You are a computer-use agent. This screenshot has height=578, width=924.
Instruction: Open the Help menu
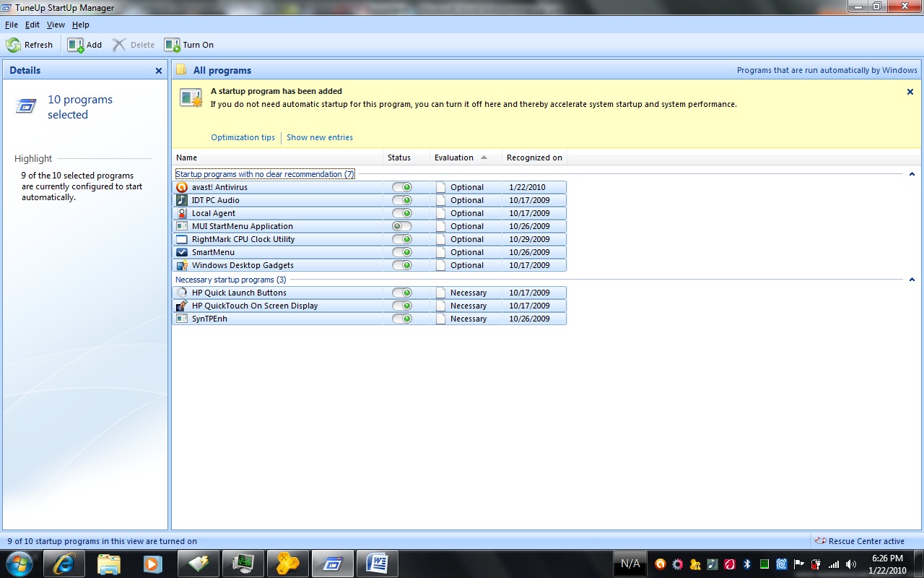pos(81,25)
